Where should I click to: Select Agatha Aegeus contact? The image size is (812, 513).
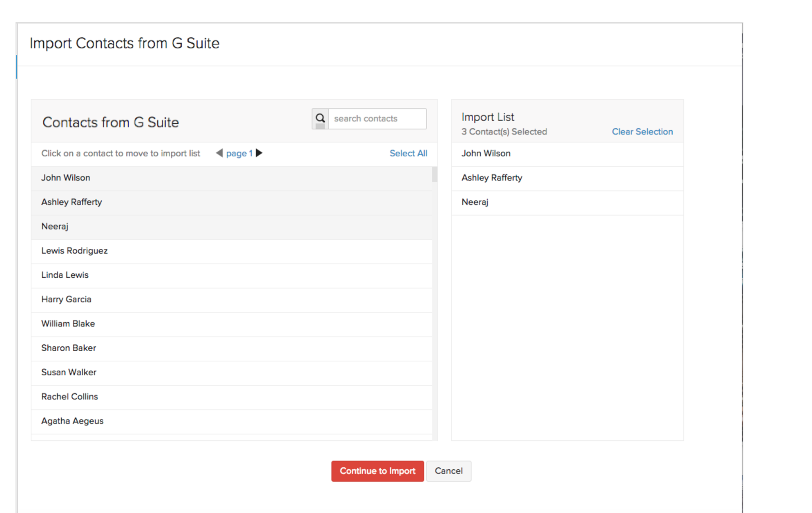click(x=72, y=421)
